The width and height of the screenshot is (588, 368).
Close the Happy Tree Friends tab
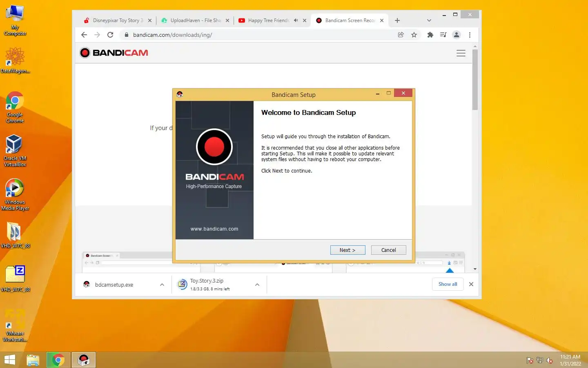[x=305, y=20]
